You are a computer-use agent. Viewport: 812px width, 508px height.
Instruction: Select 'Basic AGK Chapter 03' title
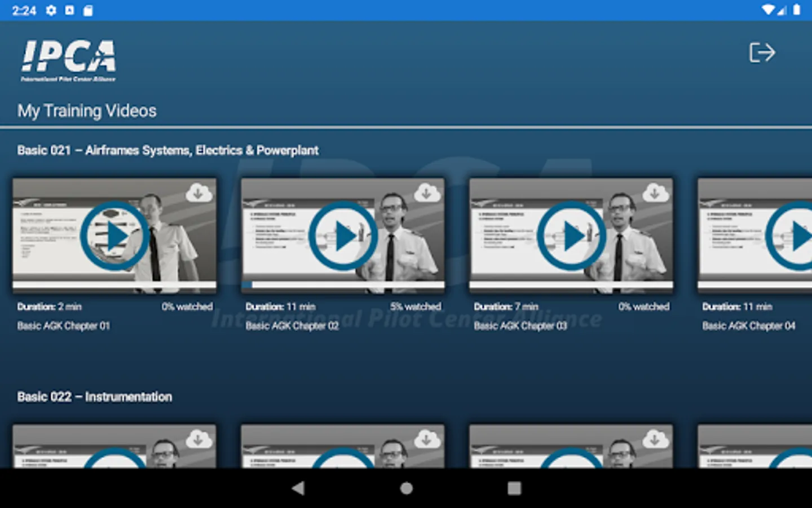[x=520, y=326]
